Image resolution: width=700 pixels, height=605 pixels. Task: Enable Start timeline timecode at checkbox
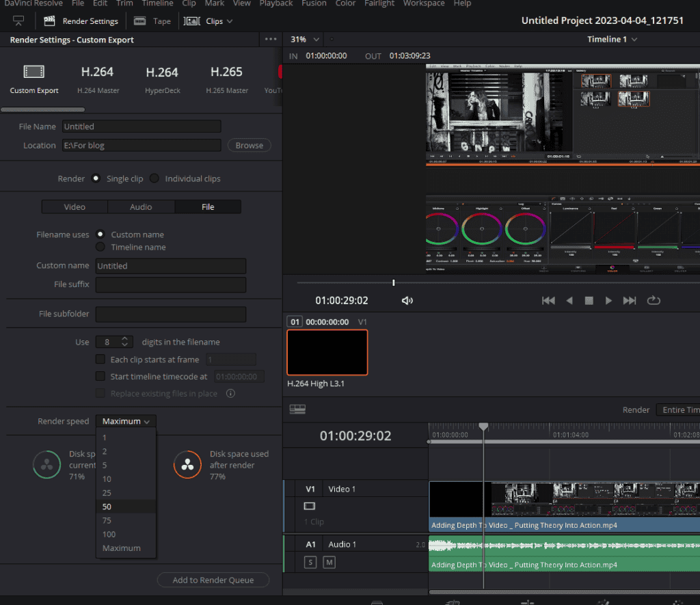coord(100,376)
